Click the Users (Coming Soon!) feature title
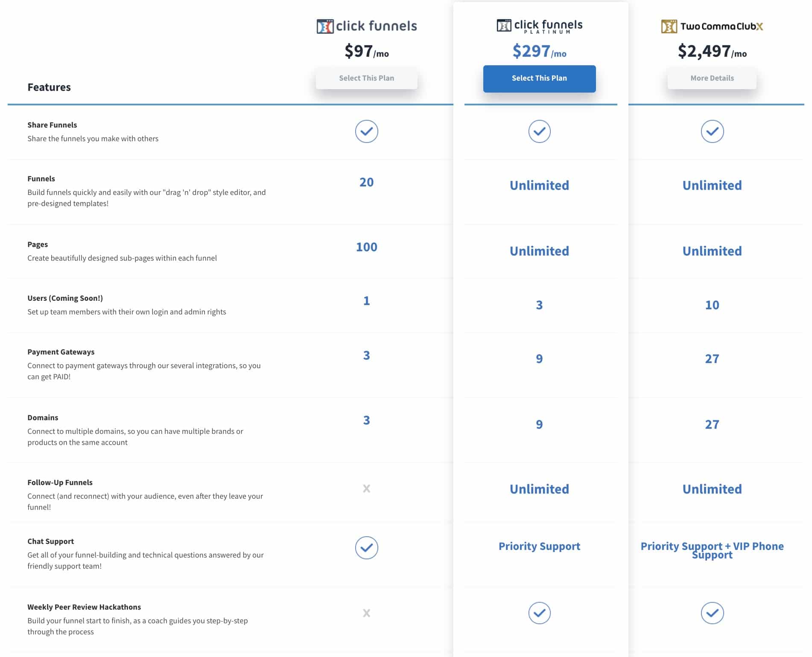This screenshot has height=657, width=812. pyautogui.click(x=65, y=298)
